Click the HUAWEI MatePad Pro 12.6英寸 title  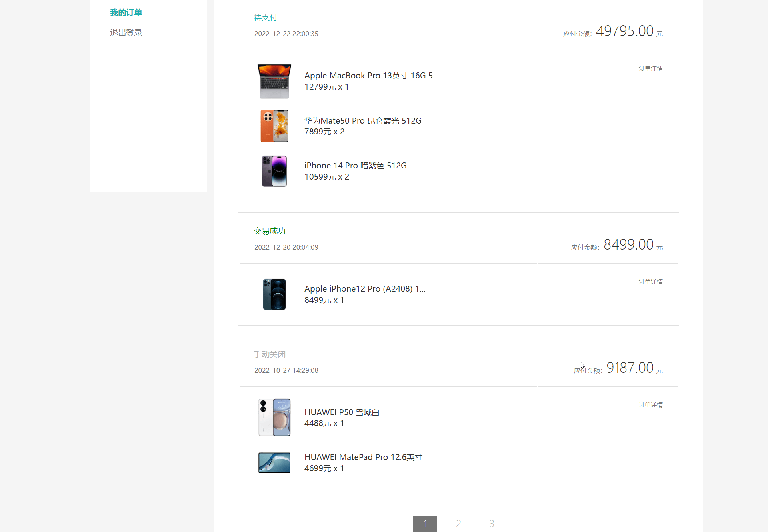pyautogui.click(x=363, y=457)
